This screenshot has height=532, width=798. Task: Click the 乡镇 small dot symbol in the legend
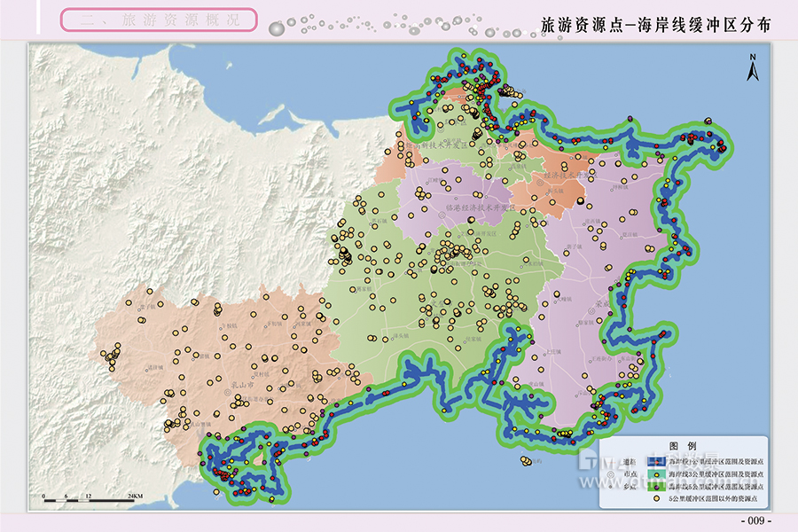click(610, 487)
